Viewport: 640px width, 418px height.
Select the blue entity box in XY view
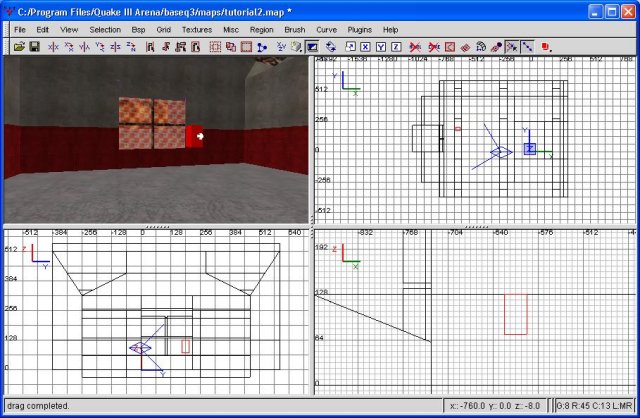click(x=530, y=149)
